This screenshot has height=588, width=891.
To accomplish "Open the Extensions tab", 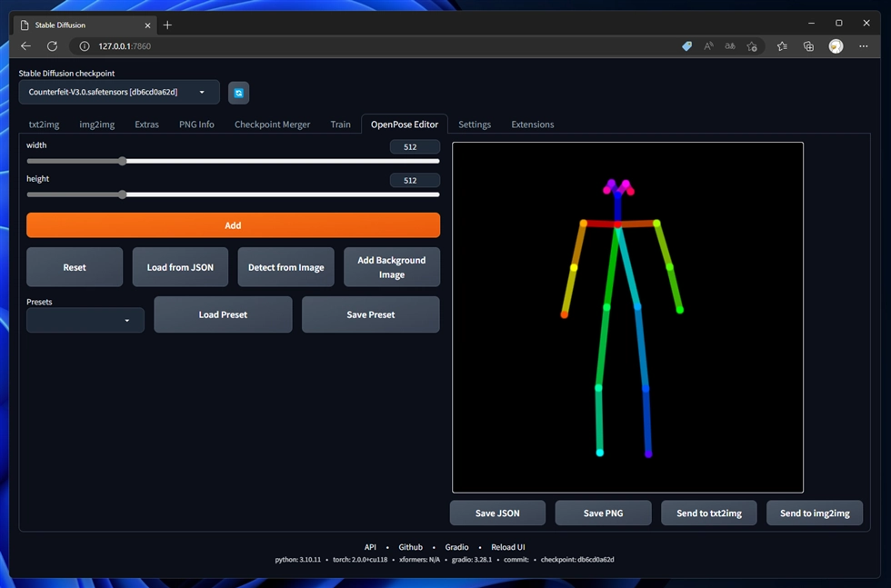I will tap(532, 125).
